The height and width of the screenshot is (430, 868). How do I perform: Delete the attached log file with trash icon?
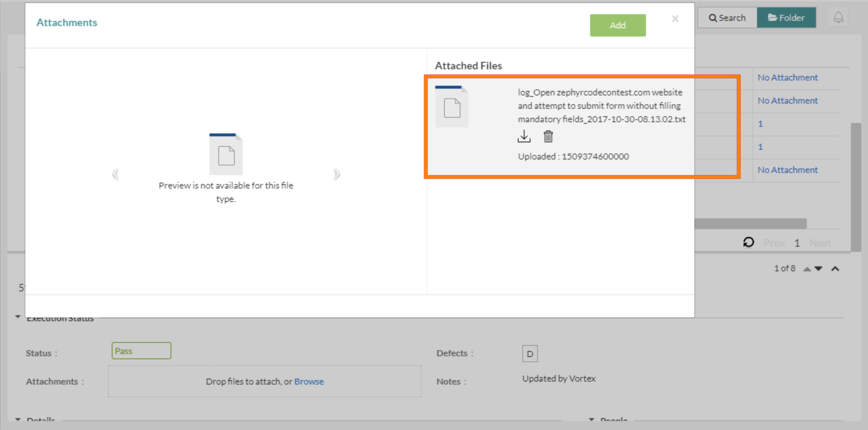(x=548, y=136)
